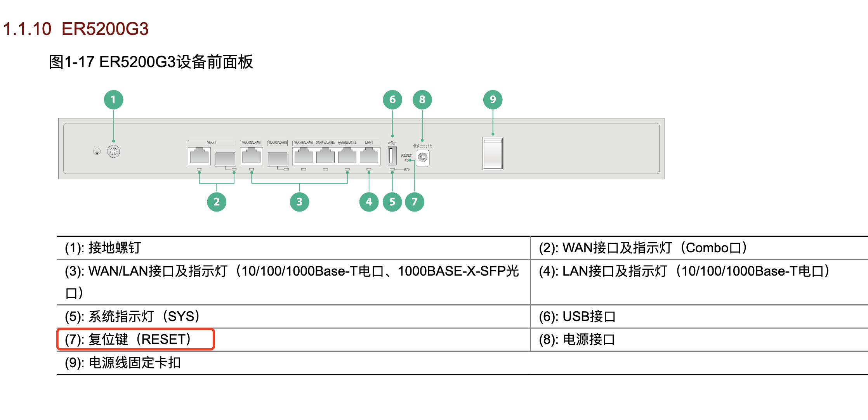Click green callout circle number 6
This screenshot has width=868, height=420.
392,100
